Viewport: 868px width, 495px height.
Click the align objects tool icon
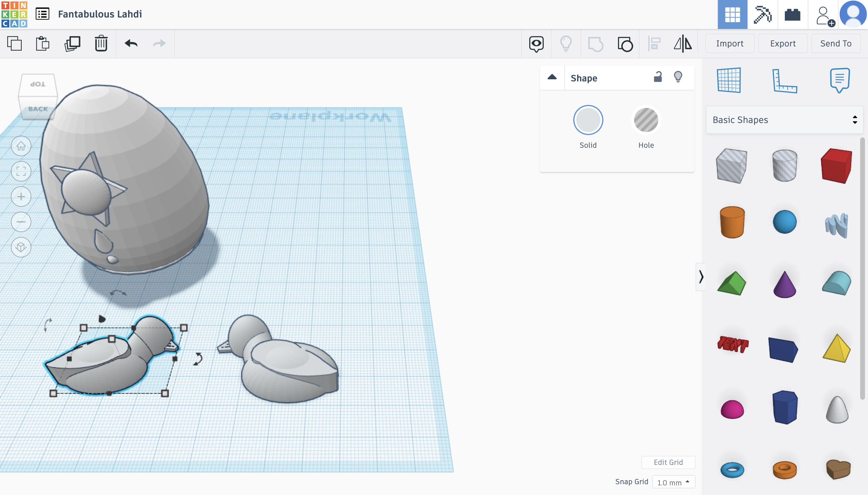click(654, 42)
